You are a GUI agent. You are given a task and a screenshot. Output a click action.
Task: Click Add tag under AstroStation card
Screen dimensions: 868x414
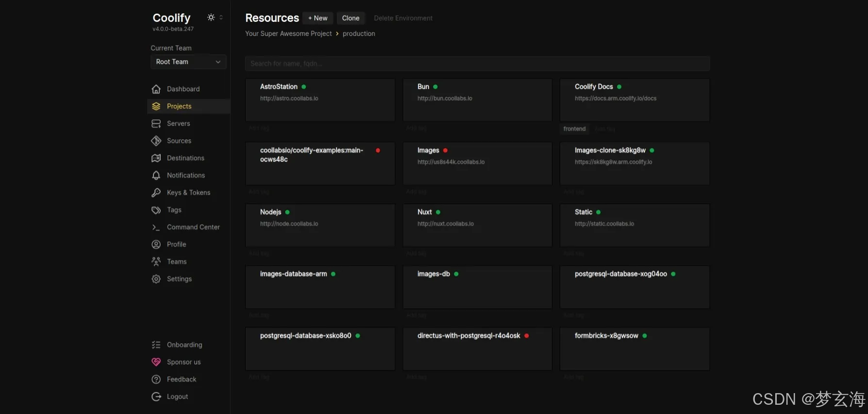point(259,128)
